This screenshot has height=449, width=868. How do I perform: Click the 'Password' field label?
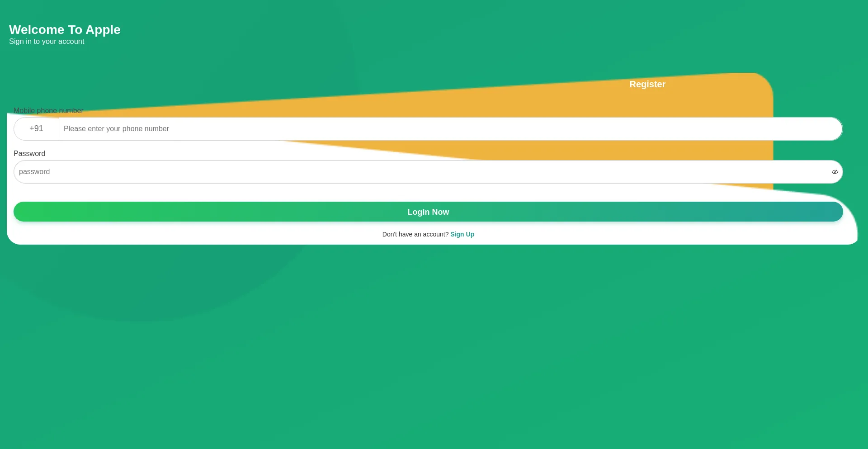(29, 154)
